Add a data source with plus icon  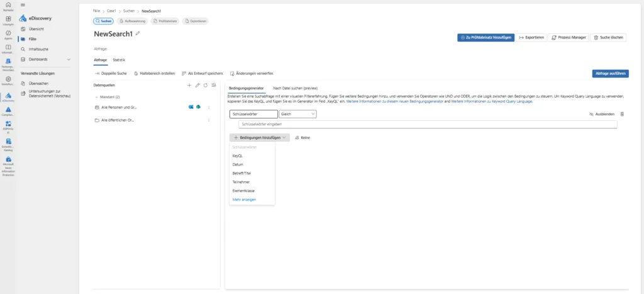click(x=189, y=84)
